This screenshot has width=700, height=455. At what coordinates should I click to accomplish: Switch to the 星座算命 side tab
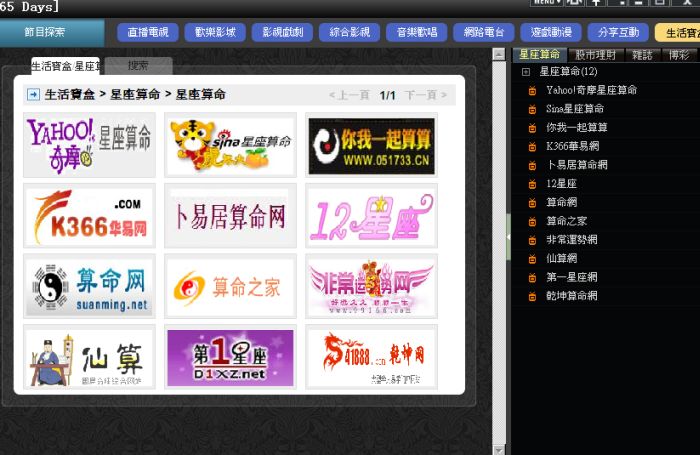pyautogui.click(x=539, y=54)
